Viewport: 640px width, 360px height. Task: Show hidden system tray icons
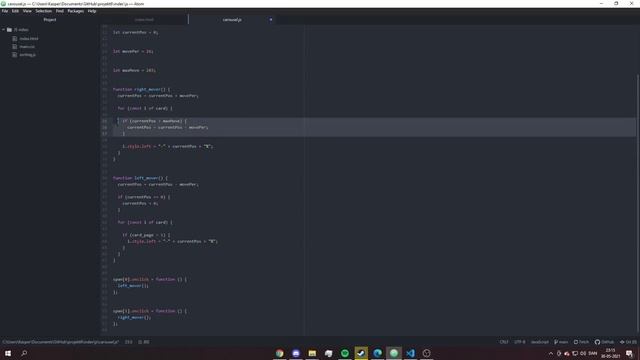coord(551,353)
